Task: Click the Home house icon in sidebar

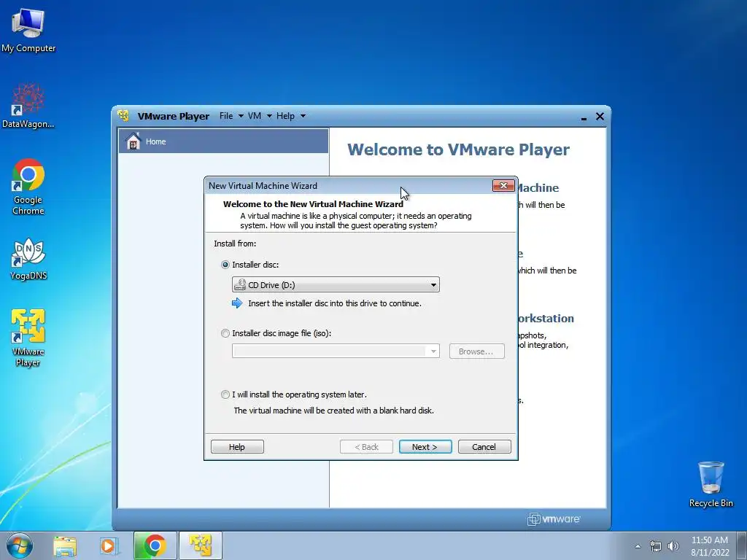Action: click(133, 141)
